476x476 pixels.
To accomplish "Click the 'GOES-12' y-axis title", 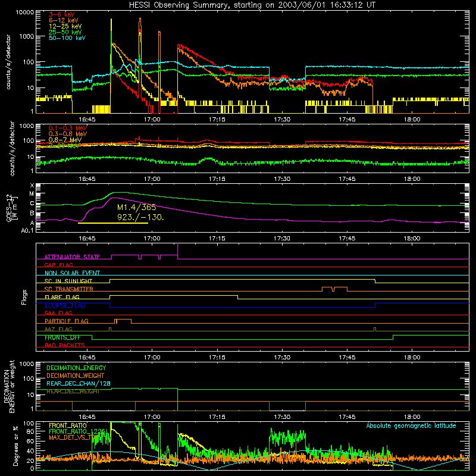I will 9,208.
